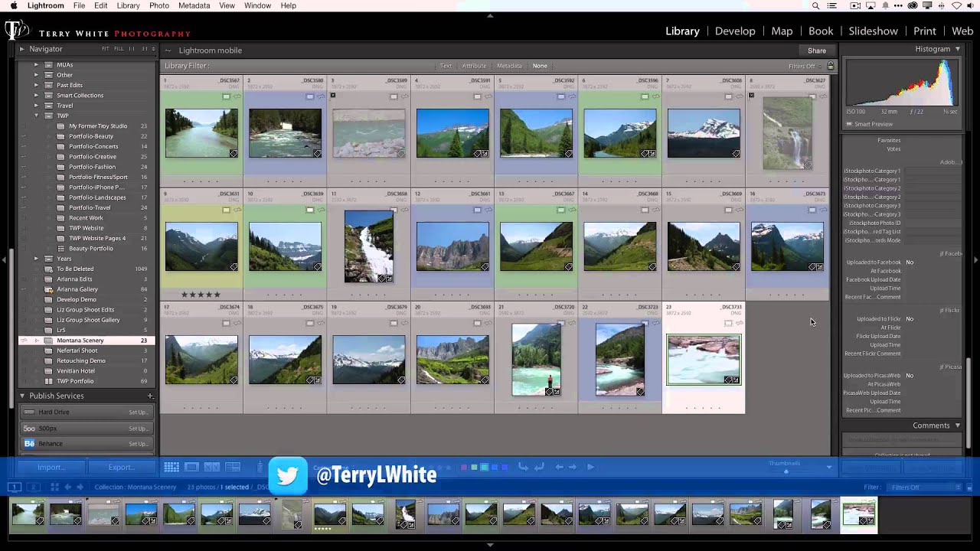980x551 pixels.
Task: Toggle rejected flag on photo _DSC3589
Action: 333,96
